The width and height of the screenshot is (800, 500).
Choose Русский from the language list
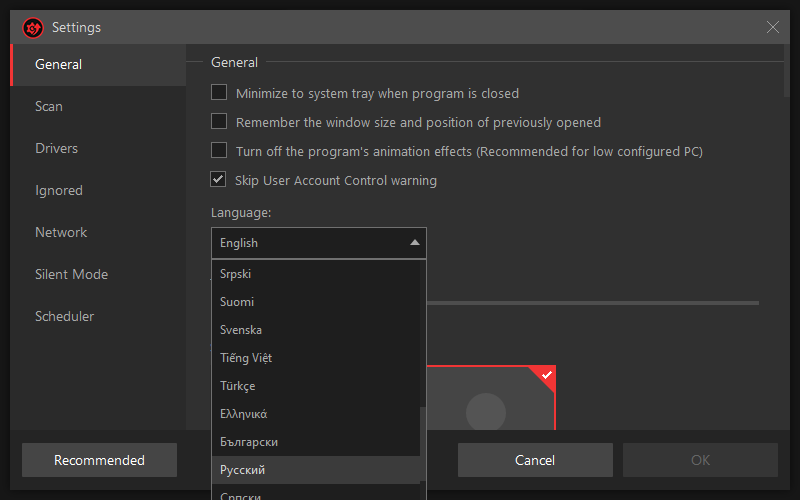click(x=316, y=470)
